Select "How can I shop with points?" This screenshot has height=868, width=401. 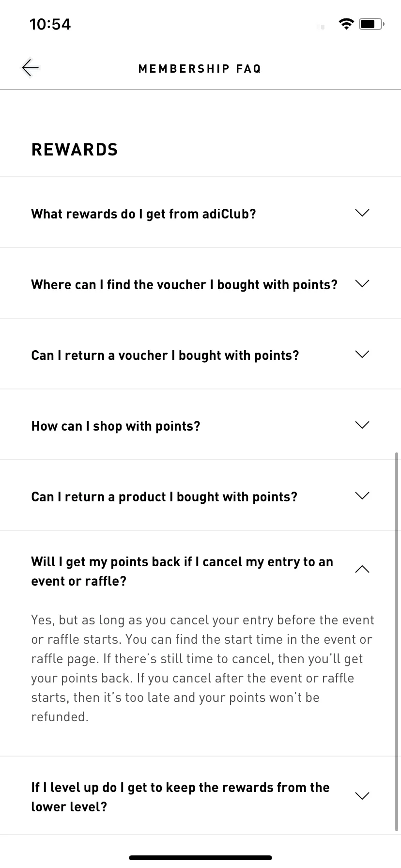pyautogui.click(x=116, y=426)
